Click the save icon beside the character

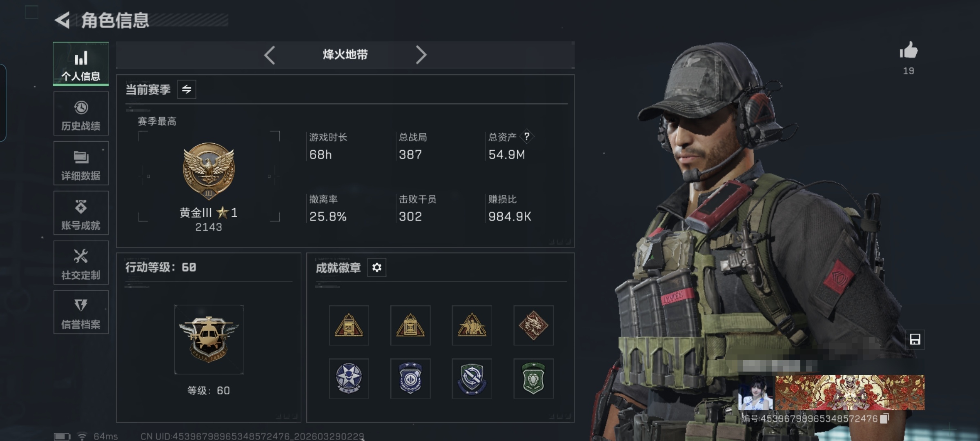tap(915, 339)
